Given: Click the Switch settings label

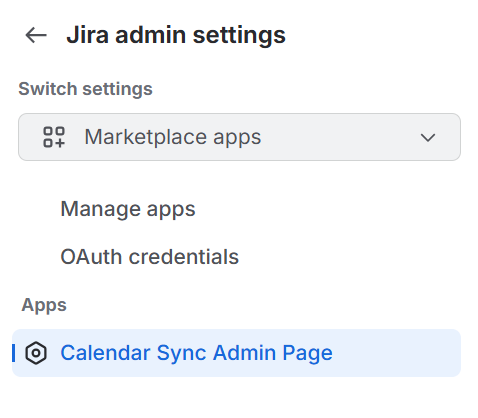Looking at the screenshot, I should point(85,89).
